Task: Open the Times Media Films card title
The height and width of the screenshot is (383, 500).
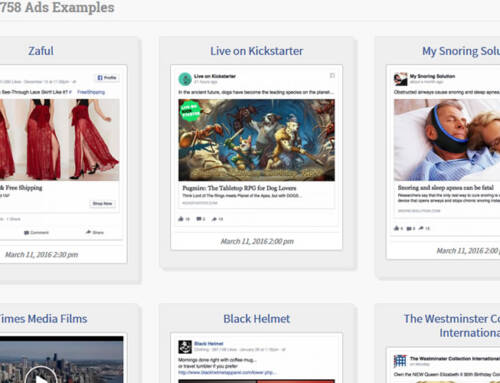Action: [43, 319]
